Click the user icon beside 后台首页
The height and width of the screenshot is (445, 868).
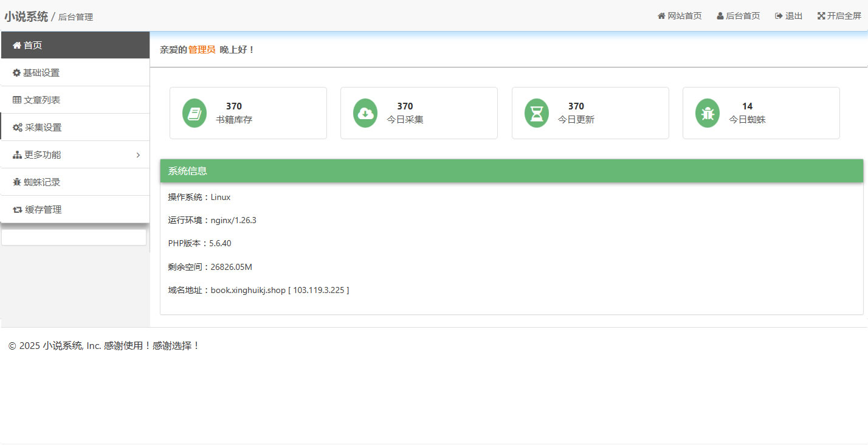pyautogui.click(x=720, y=16)
